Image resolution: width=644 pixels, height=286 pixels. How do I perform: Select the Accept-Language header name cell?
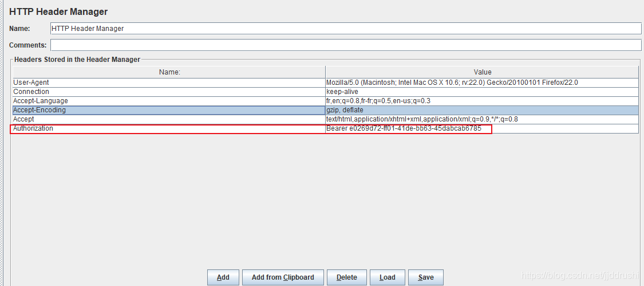(169, 101)
